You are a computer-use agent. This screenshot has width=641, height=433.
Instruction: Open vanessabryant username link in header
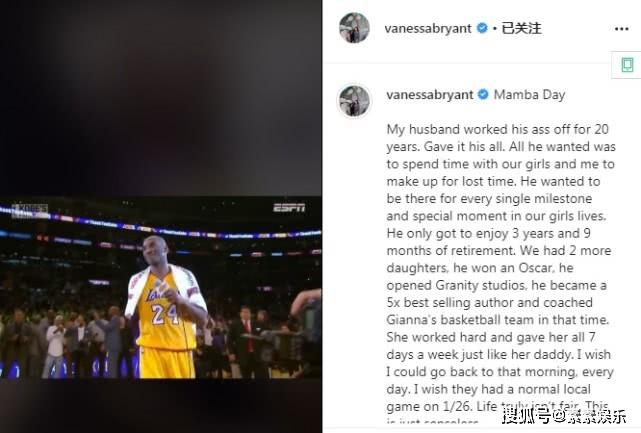coord(428,29)
